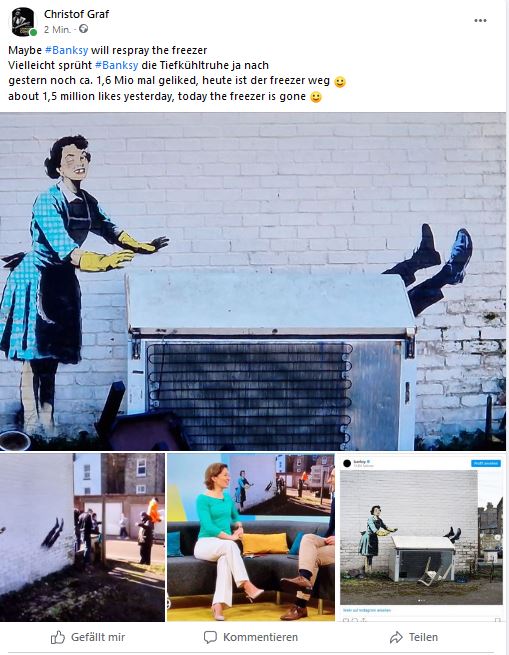Click the Kommentieren button

pyautogui.click(x=251, y=637)
